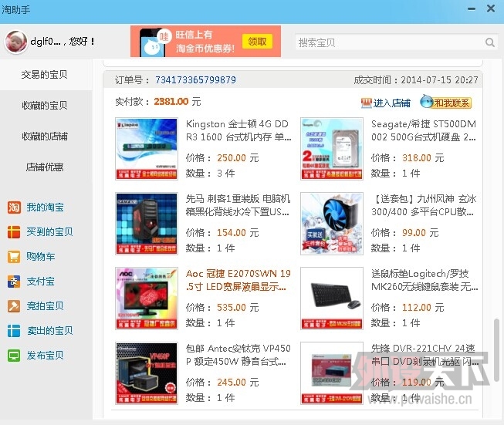Click the 我的淘宝 sidebar icon
This screenshot has height=425, width=504.
click(x=14, y=207)
